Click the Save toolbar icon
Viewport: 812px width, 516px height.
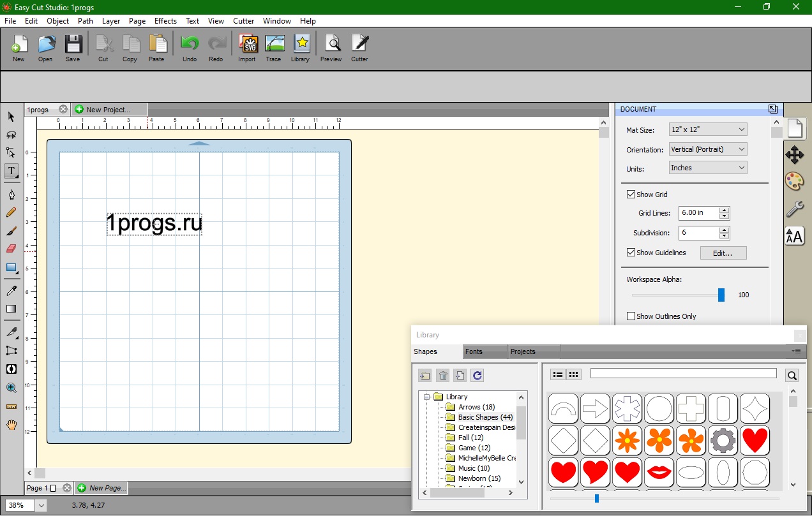pyautogui.click(x=73, y=48)
